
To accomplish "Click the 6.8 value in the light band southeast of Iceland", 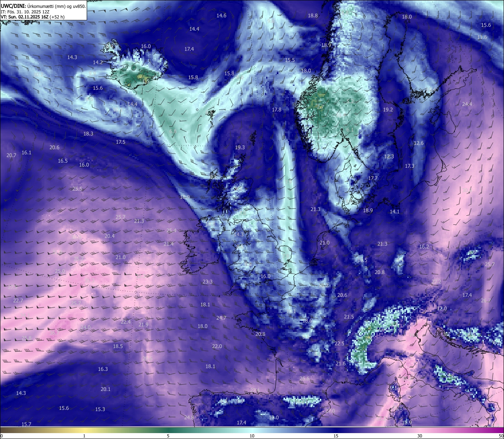I will click(x=173, y=132).
